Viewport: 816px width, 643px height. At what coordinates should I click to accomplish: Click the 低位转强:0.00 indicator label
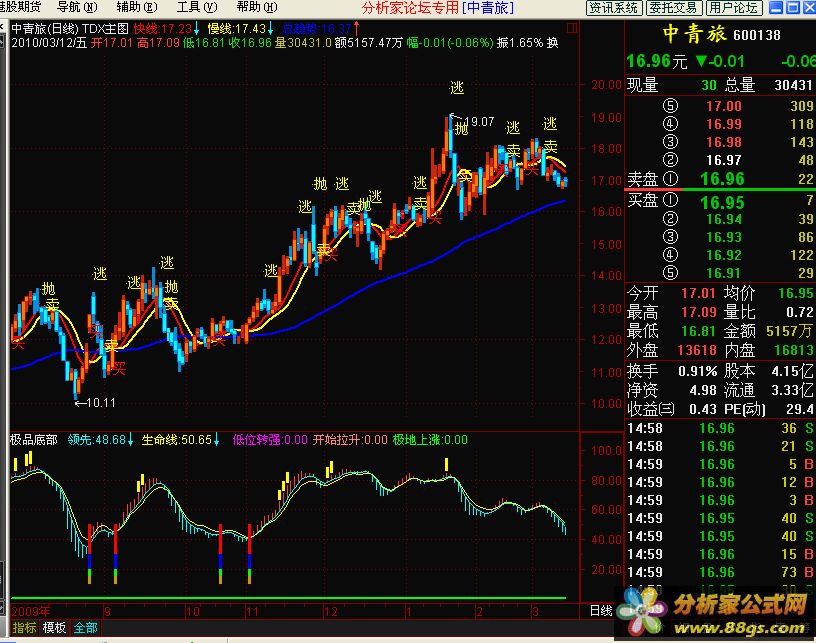[x=270, y=440]
